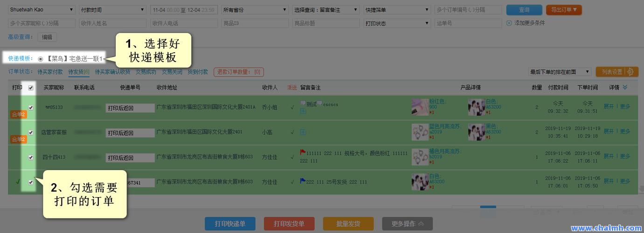Viewport: 644px width, 233px height.
Task: Switch to 待发货 status tab
Action: coord(79,72)
